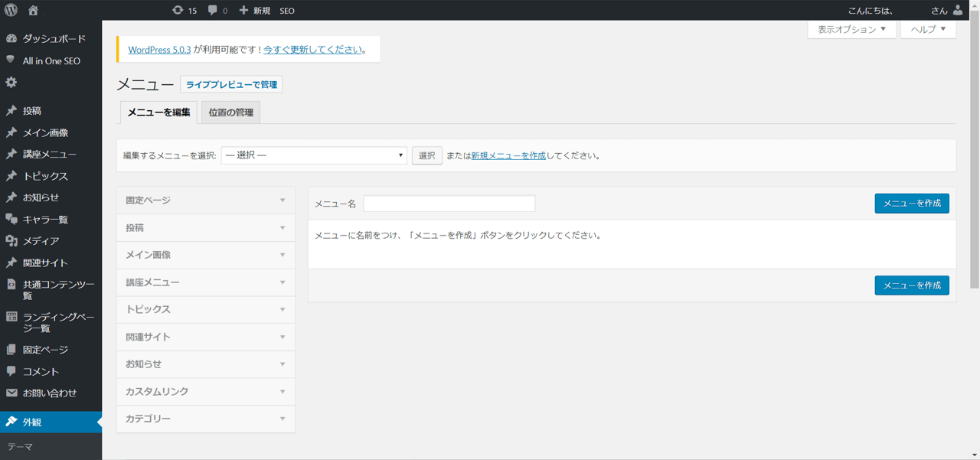The width and height of the screenshot is (980, 460).
Task: Click the user avatar icon in the top bar
Action: pos(958,10)
